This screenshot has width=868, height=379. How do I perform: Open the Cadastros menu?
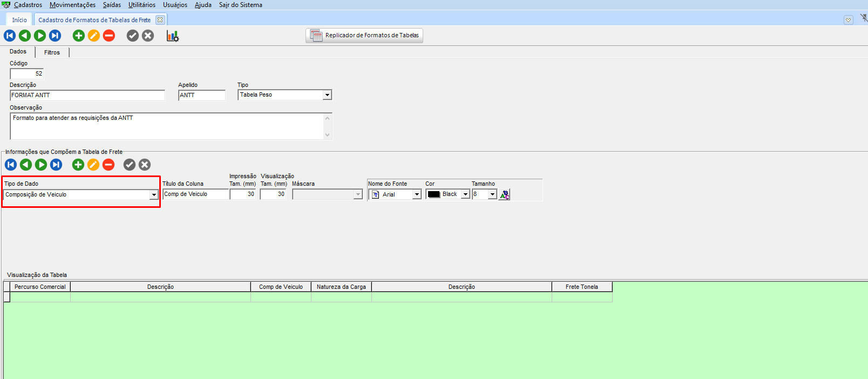(28, 5)
